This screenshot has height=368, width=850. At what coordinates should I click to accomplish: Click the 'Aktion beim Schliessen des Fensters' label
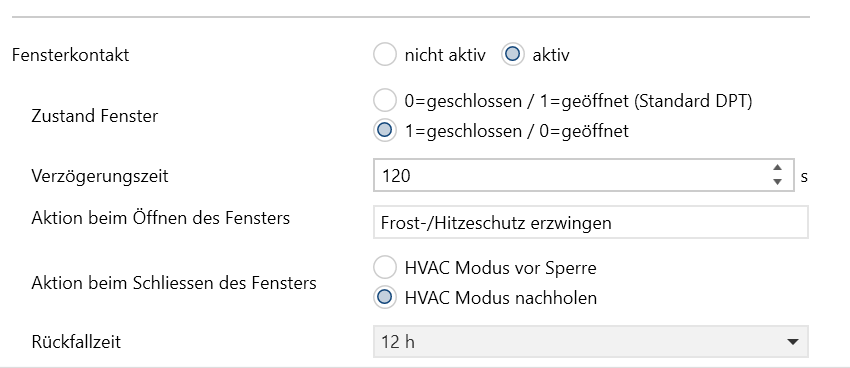pyautogui.click(x=174, y=283)
